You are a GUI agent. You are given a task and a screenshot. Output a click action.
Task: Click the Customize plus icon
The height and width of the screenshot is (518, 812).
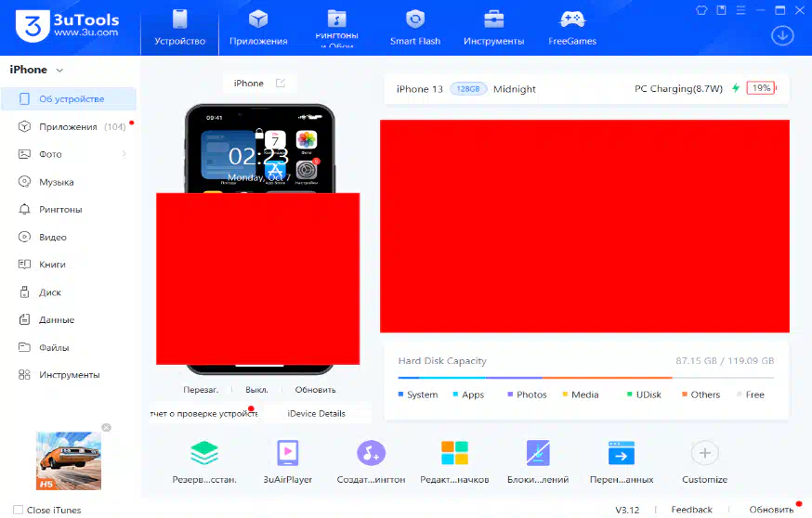tap(705, 453)
